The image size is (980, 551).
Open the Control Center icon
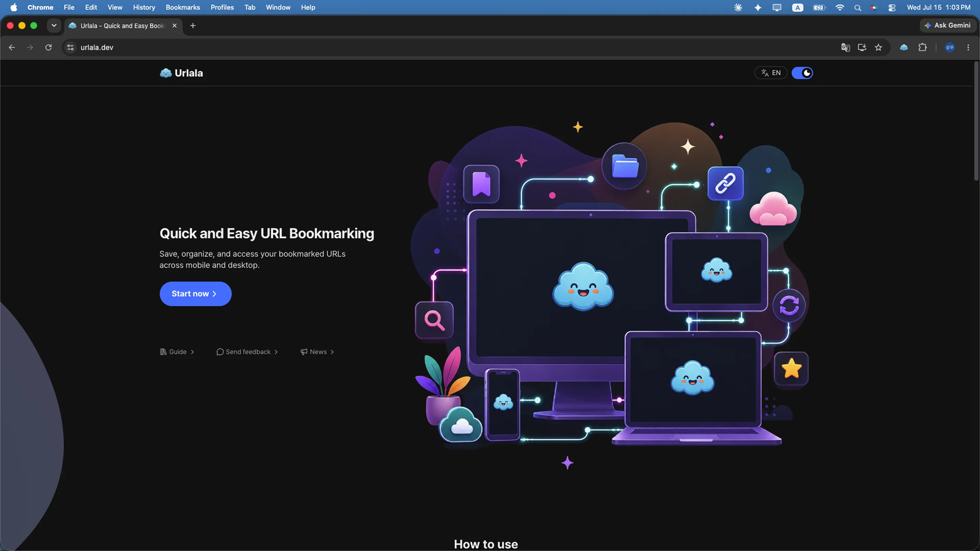(892, 7)
